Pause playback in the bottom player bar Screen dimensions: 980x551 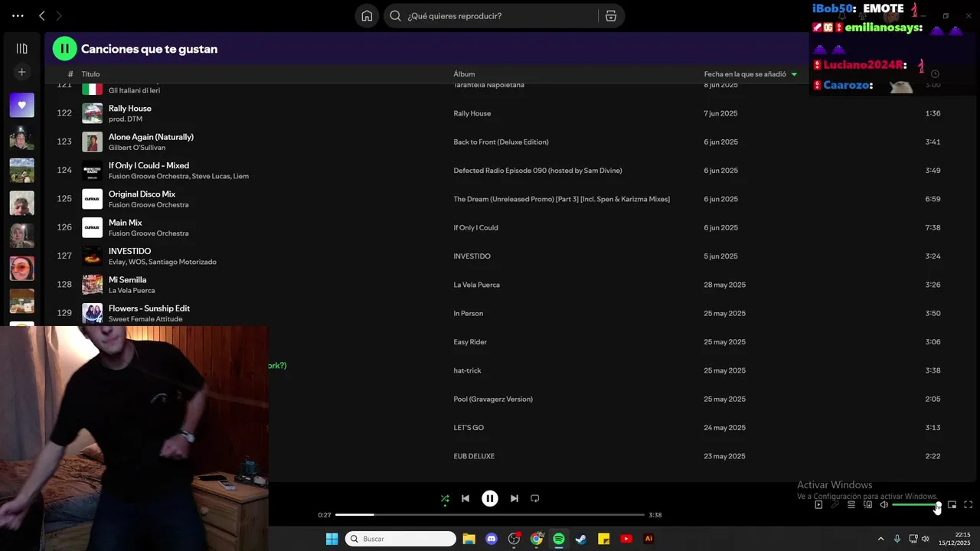pos(490,498)
